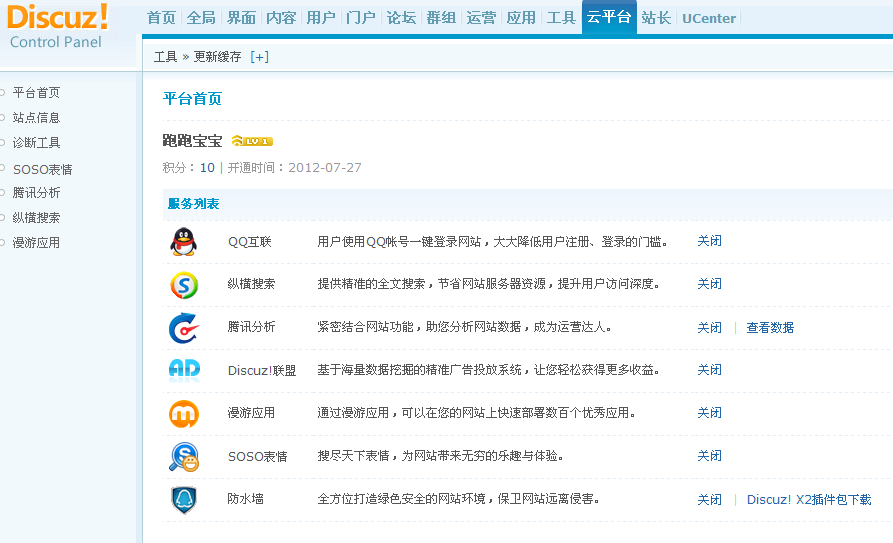This screenshot has width=893, height=543.
Task: Click the LV1 level badge
Action: 252,141
